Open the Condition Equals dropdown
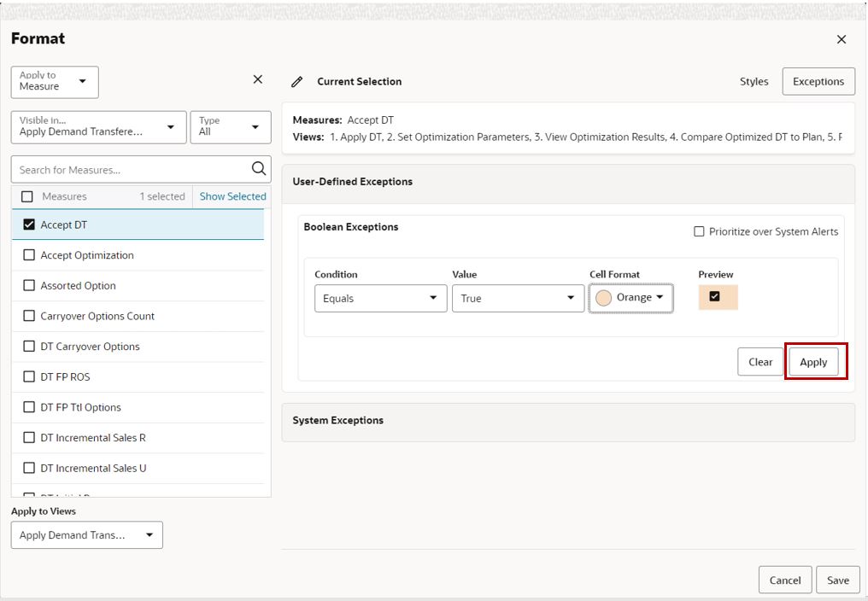 point(380,298)
